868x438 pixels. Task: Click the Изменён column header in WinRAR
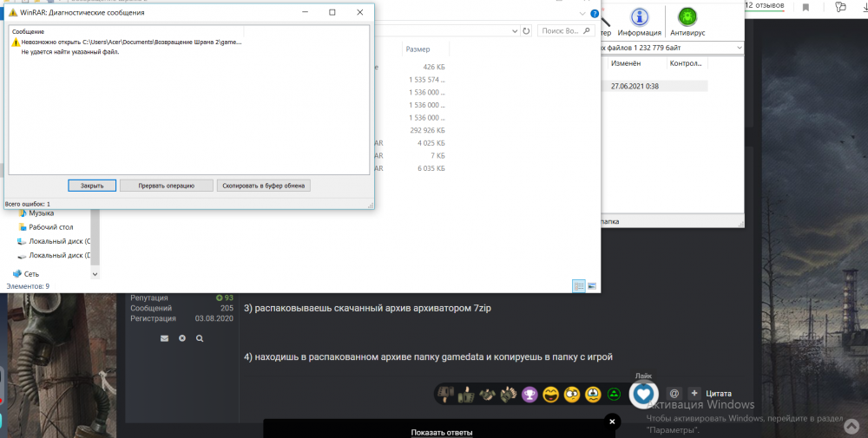coord(626,63)
